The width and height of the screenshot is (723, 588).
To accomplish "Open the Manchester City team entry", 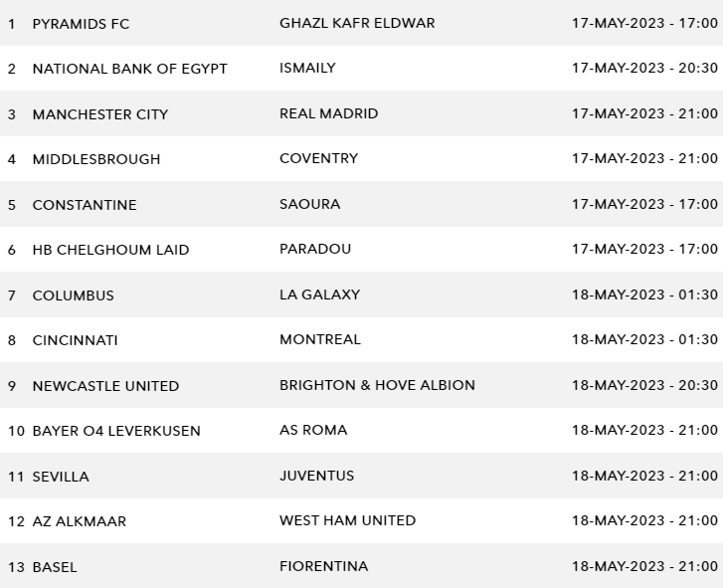I will tap(99, 114).
